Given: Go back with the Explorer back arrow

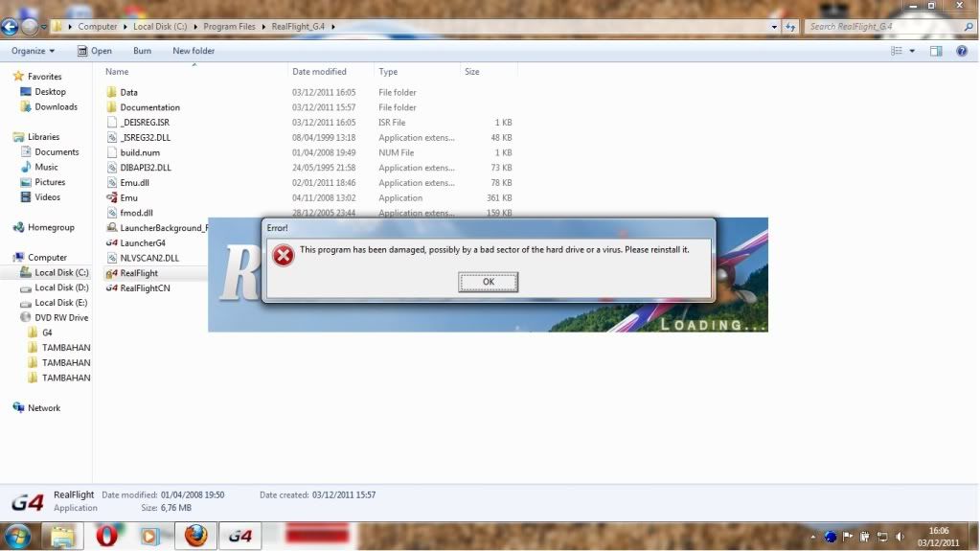Looking at the screenshot, I should [x=10, y=27].
